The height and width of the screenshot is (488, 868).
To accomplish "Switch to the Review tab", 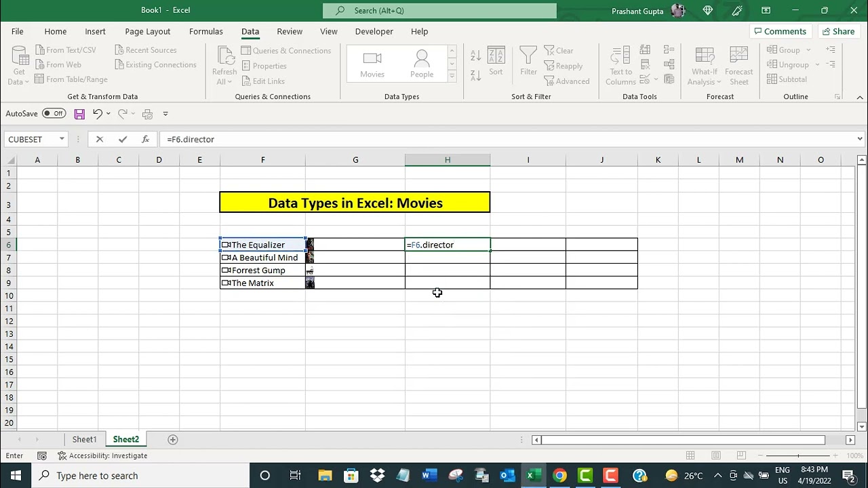I will click(x=290, y=31).
